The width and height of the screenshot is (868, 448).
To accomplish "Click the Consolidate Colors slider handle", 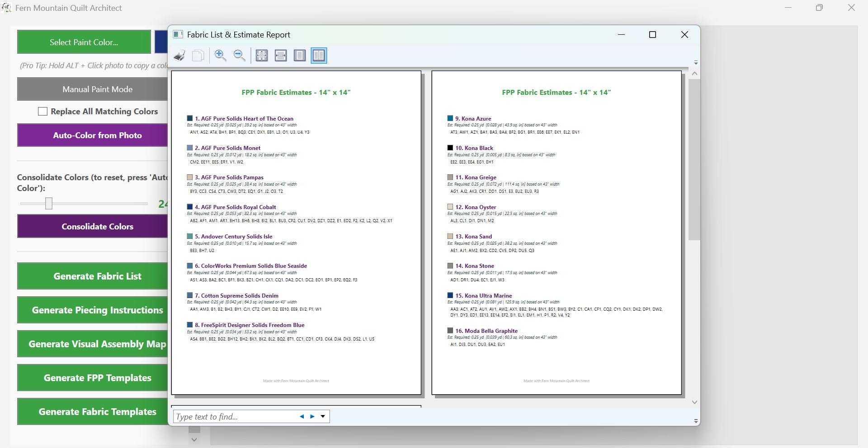I will pyautogui.click(x=49, y=204).
